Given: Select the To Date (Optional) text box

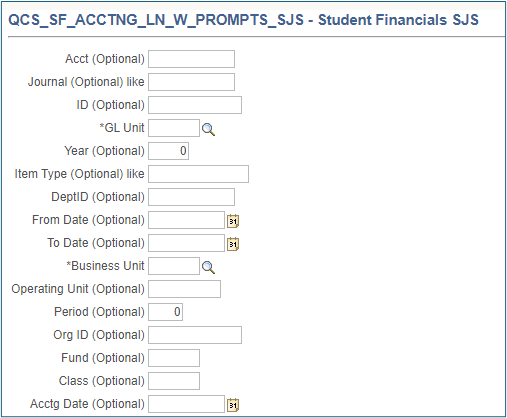Looking at the screenshot, I should tap(186, 243).
